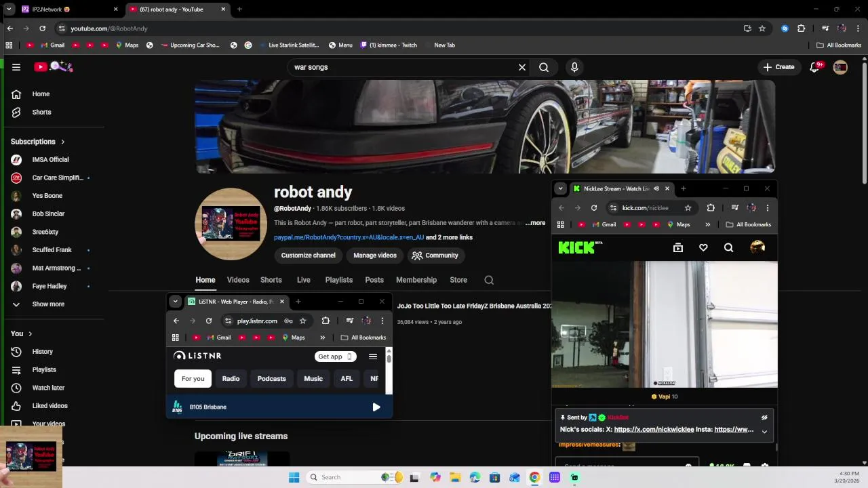The image size is (868, 488).
Task: Open tab search dropdown in Kick window
Action: 559,189
